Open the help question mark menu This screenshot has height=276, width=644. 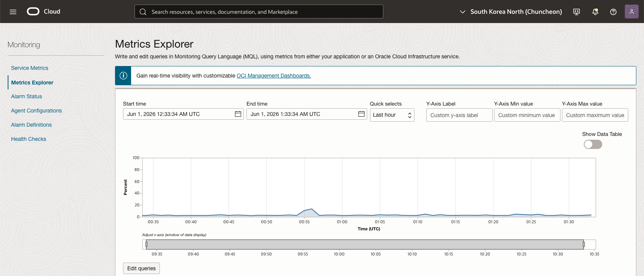click(x=613, y=12)
